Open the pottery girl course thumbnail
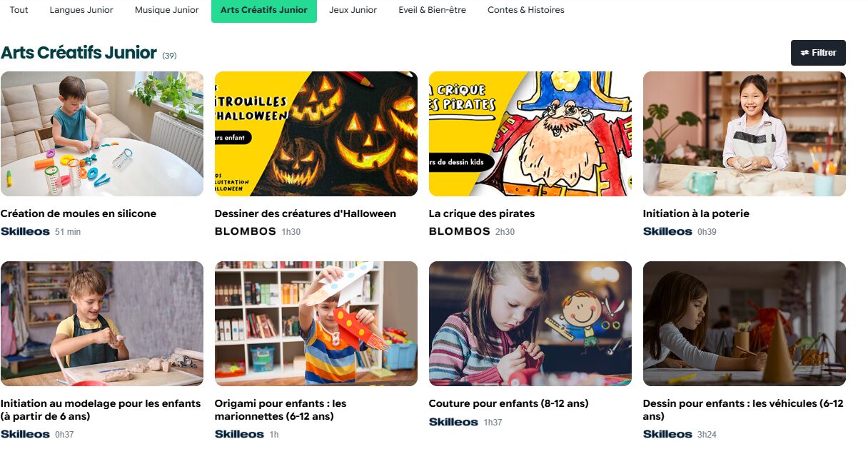The image size is (868, 449). pyautogui.click(x=745, y=133)
